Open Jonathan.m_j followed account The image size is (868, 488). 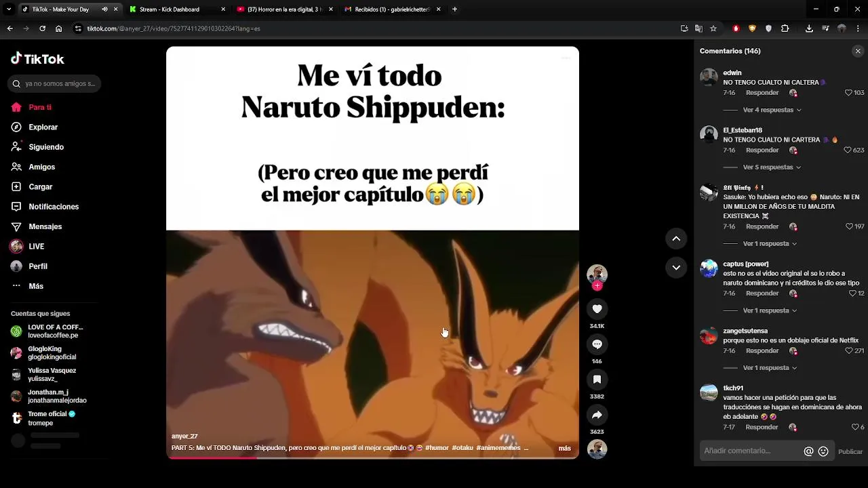pyautogui.click(x=49, y=396)
